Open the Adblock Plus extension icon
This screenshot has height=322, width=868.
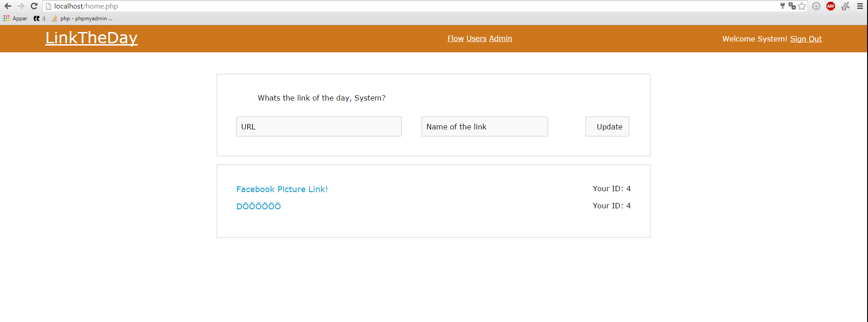pyautogui.click(x=831, y=6)
